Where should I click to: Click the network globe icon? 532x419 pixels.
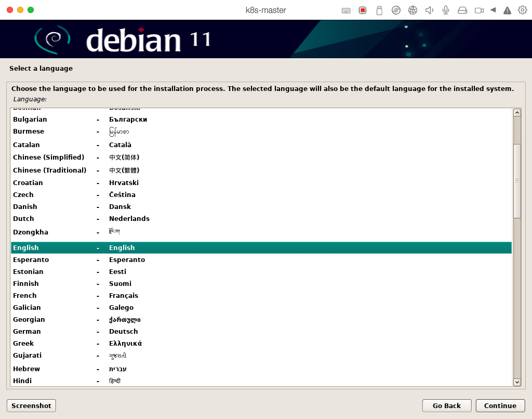(413, 10)
